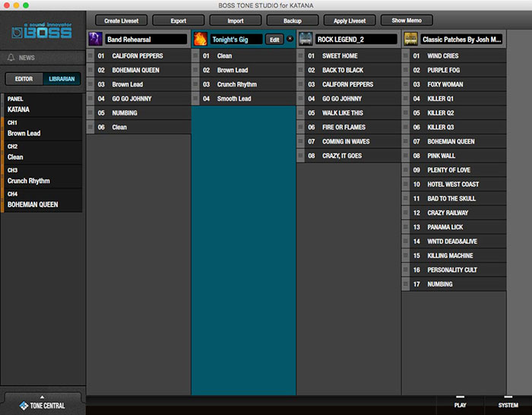Select patch 06 Clean in Band Rehearsal
The width and height of the screenshot is (532, 415).
click(x=138, y=127)
